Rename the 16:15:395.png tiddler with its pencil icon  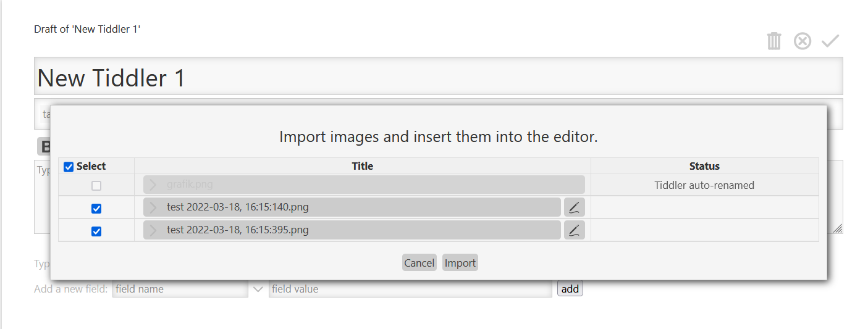click(575, 230)
